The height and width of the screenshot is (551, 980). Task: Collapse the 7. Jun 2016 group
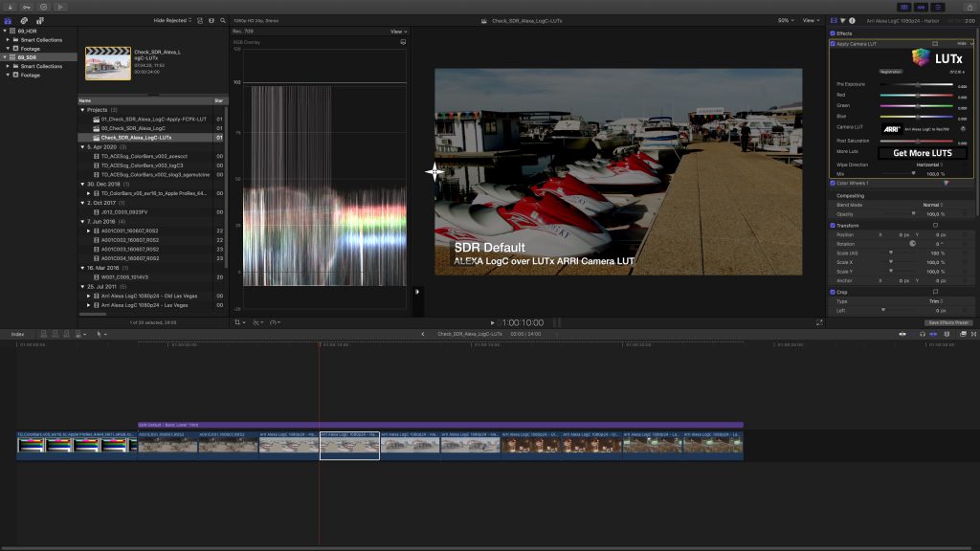point(82,221)
